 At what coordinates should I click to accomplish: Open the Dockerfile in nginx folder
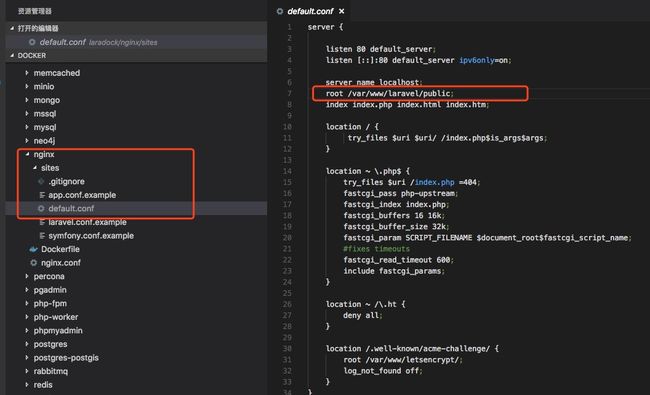pos(61,249)
